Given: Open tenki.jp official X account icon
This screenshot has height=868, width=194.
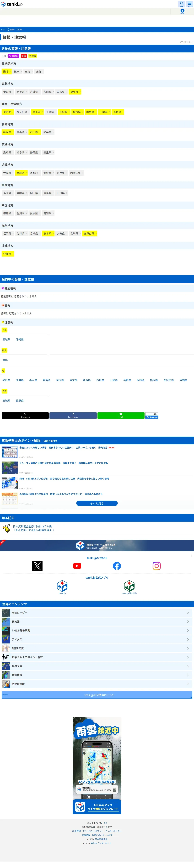Looking at the screenshot, I should pos(37,566).
